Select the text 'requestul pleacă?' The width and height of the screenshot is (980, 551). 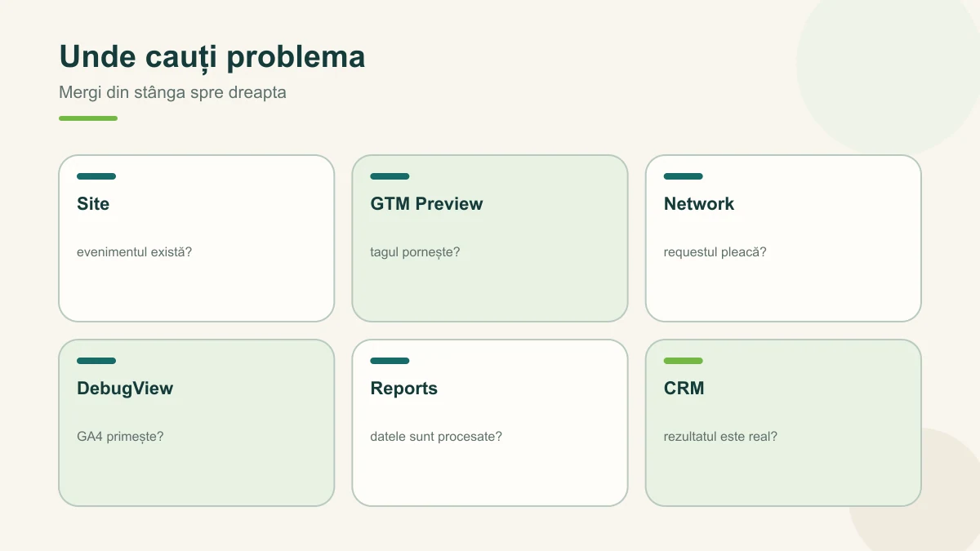coord(715,252)
